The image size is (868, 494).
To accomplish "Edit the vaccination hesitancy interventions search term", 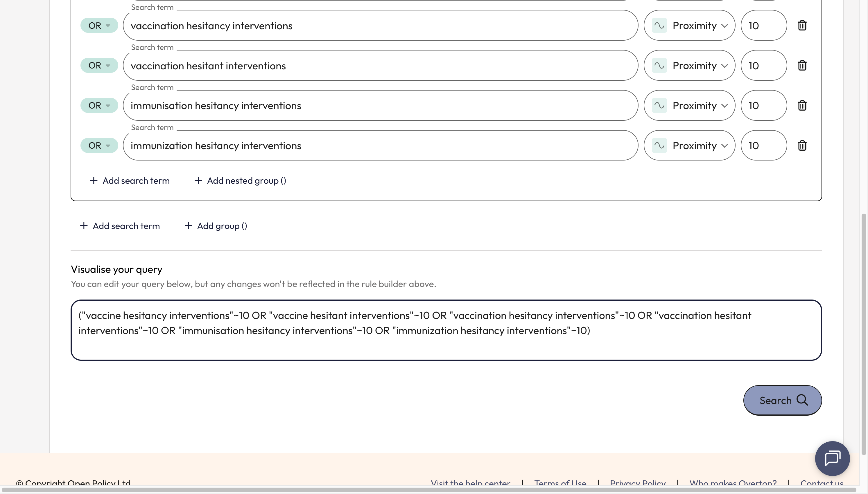I will tap(381, 26).
